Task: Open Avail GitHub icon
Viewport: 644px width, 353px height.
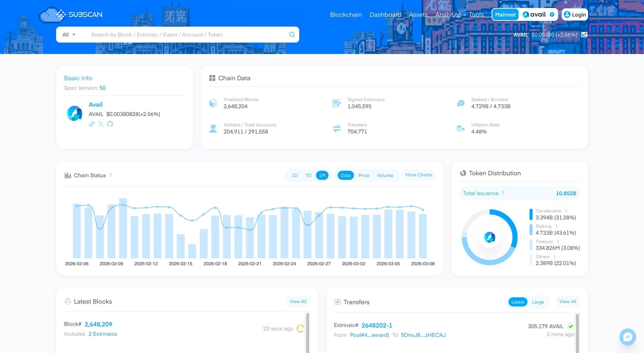Action: click(x=110, y=124)
